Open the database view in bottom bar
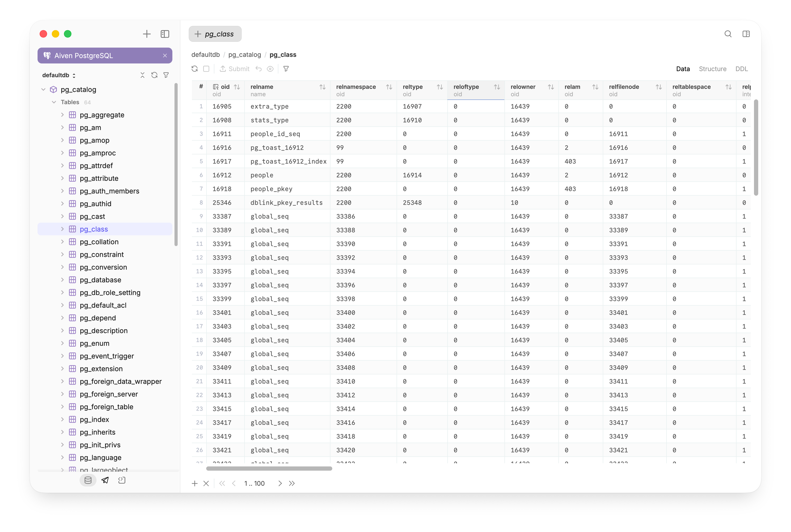Screen dimensions: 791x532 [x=88, y=480]
